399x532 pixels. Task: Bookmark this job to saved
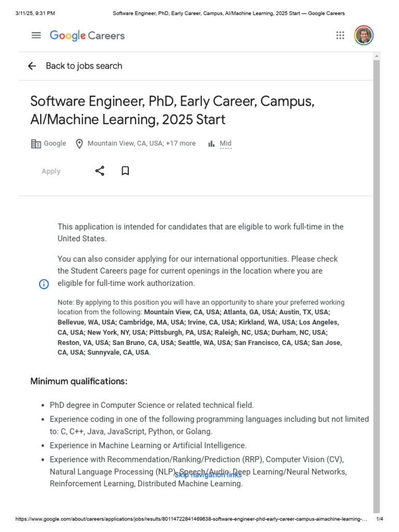tap(125, 171)
